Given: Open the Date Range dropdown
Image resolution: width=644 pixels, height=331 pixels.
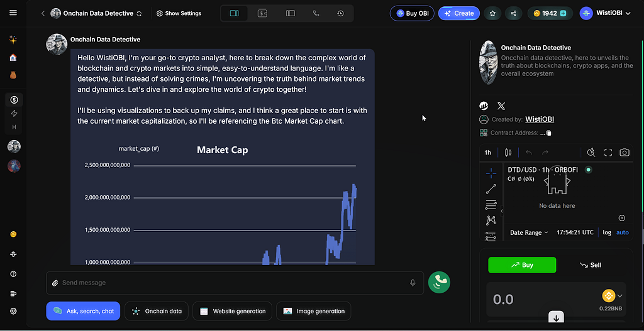Looking at the screenshot, I should coord(529,232).
